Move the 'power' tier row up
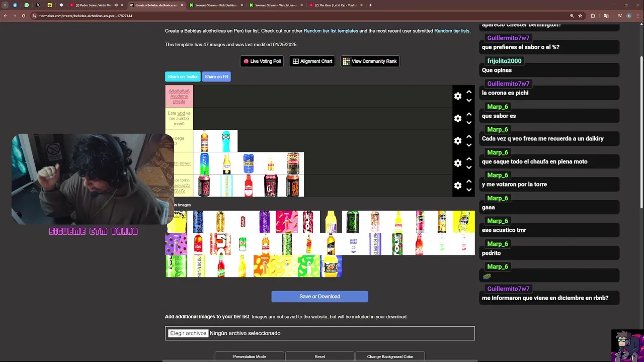 (x=469, y=159)
